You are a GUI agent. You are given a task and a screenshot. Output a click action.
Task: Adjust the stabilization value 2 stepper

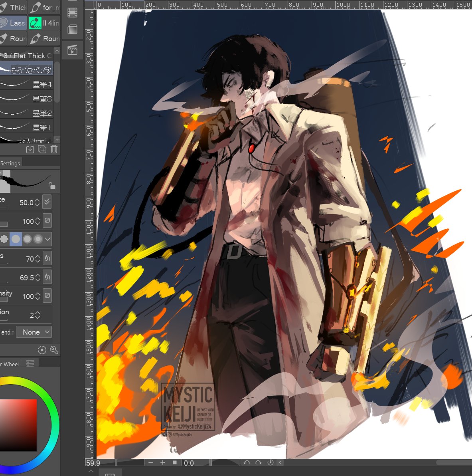pos(38,315)
